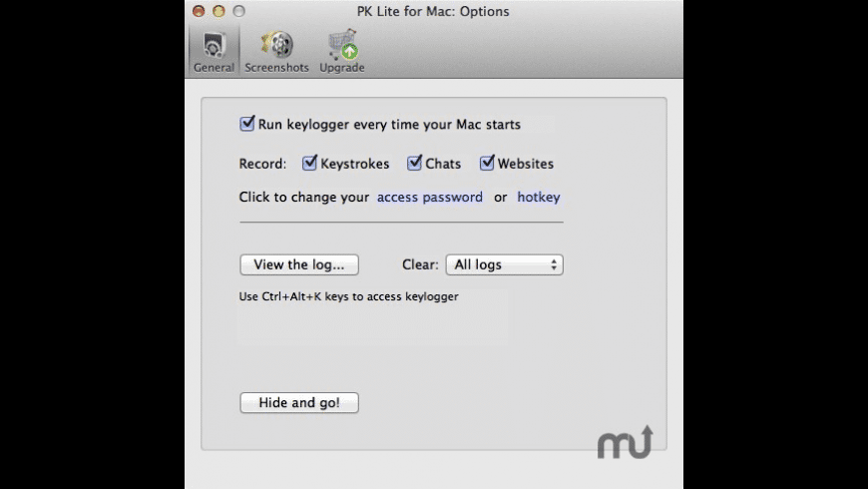Close the Options window with red button
This screenshot has height=489, width=868.
(x=199, y=11)
